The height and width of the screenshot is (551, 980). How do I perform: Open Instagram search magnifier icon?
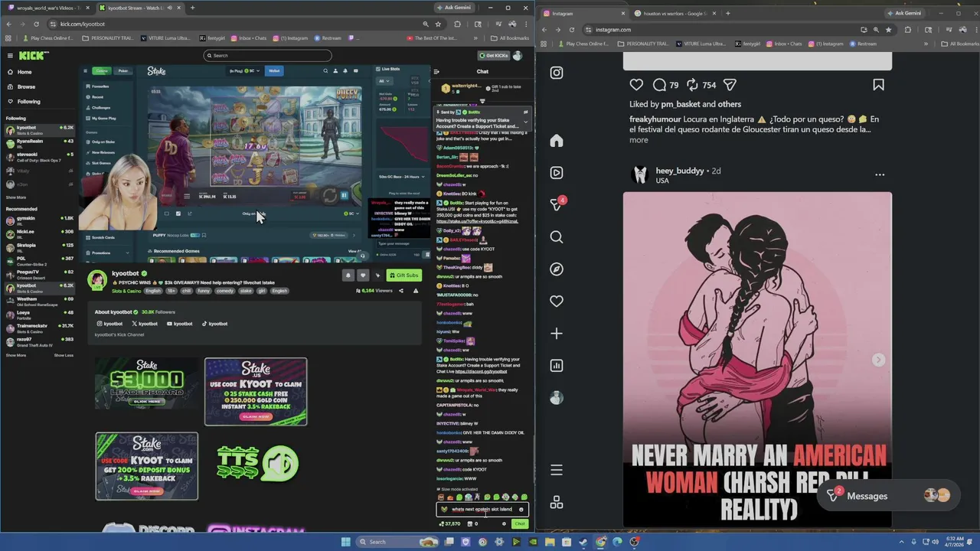557,237
